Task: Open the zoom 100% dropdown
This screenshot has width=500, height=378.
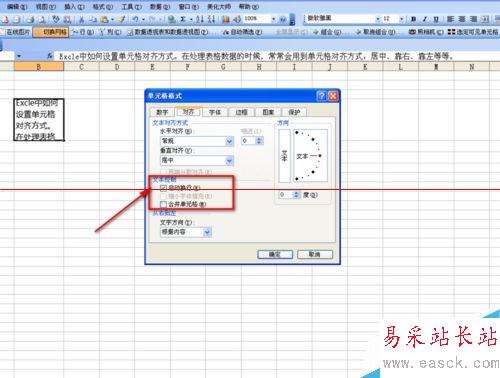Action: coord(273,19)
